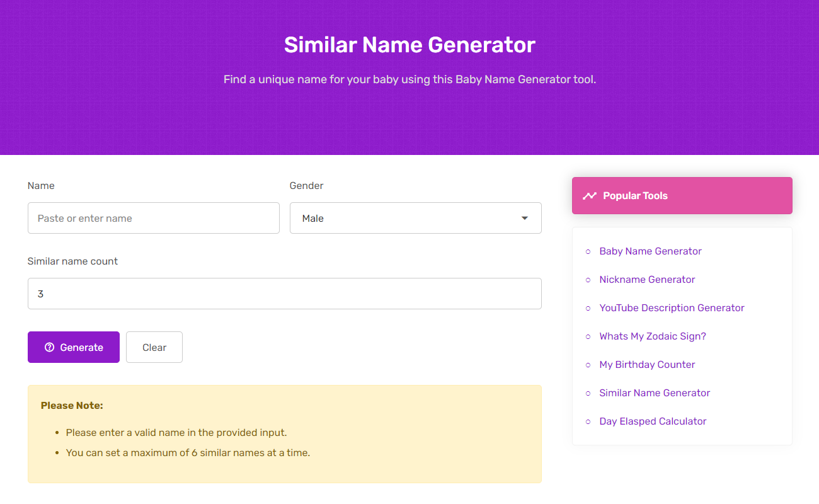Image resolution: width=819 pixels, height=504 pixels.
Task: Open the Nickname Generator tool
Action: 647,279
